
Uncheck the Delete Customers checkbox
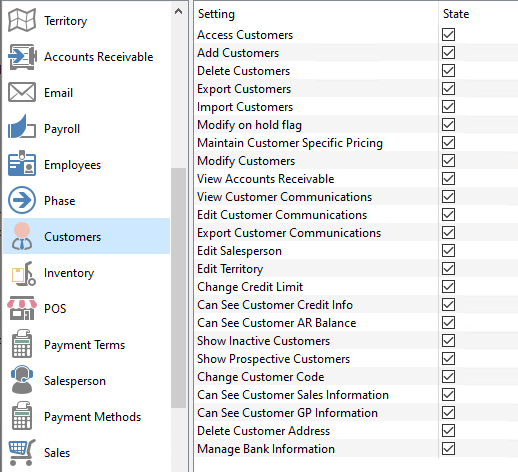pos(448,71)
